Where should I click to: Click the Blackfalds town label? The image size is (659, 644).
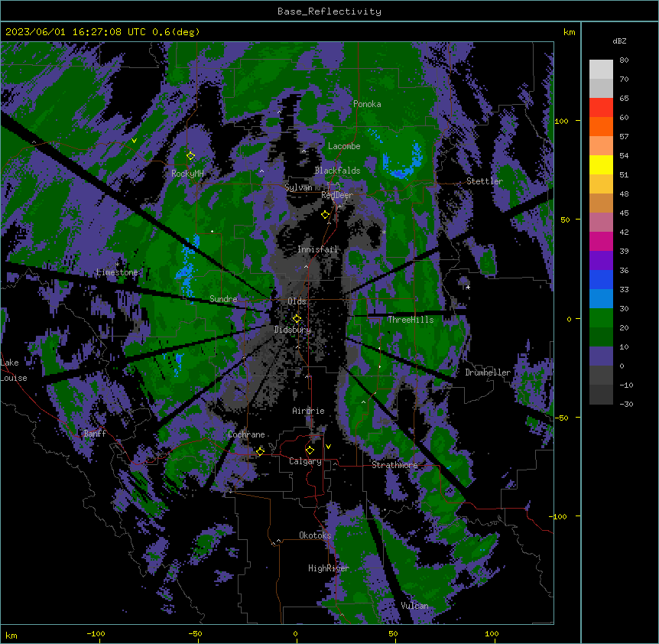tap(337, 171)
